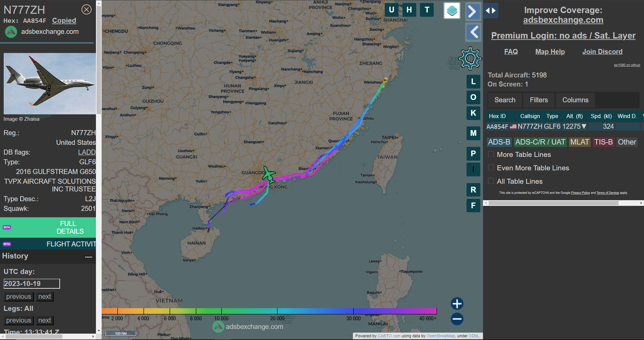This screenshot has width=644, height=340.
Task: Click the U map toggle button
Action: (391, 10)
